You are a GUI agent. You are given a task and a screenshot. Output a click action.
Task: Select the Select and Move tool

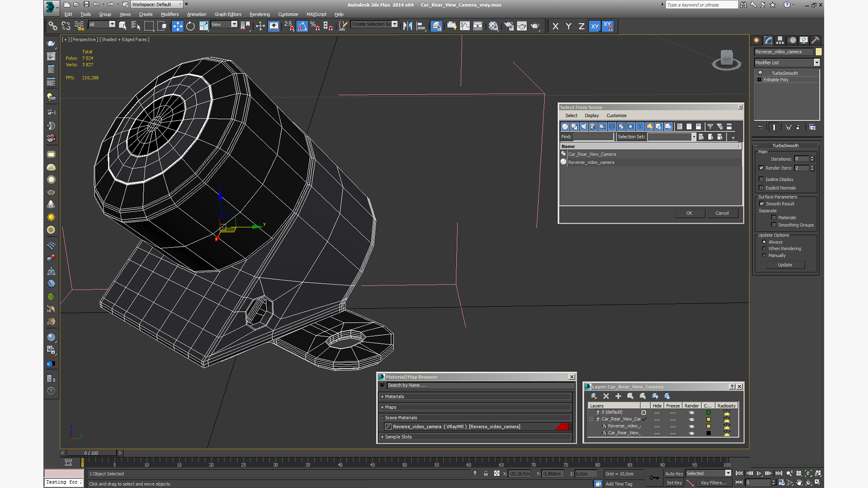click(x=177, y=26)
